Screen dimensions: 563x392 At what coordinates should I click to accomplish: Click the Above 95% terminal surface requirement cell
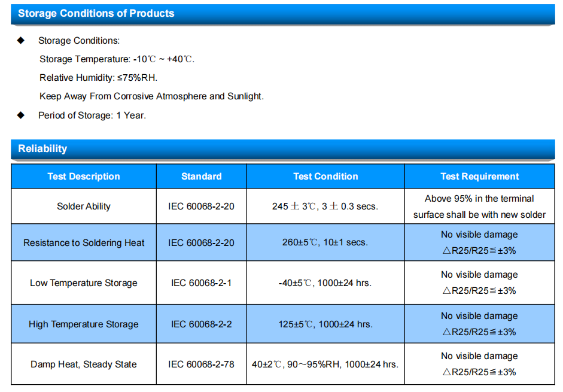[x=480, y=206]
